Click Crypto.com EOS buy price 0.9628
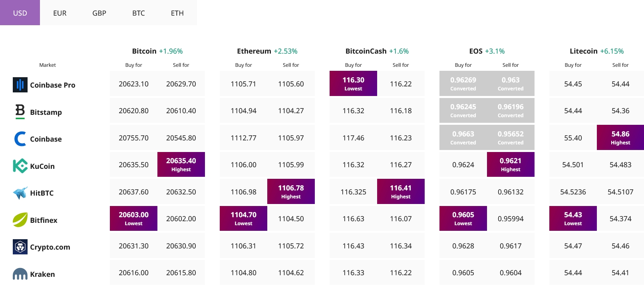Viewport: 644px width, 286px height. click(463, 246)
